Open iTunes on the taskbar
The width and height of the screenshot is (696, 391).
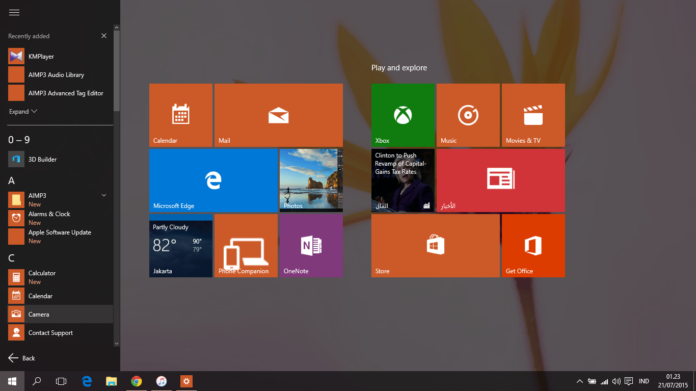coord(161,381)
